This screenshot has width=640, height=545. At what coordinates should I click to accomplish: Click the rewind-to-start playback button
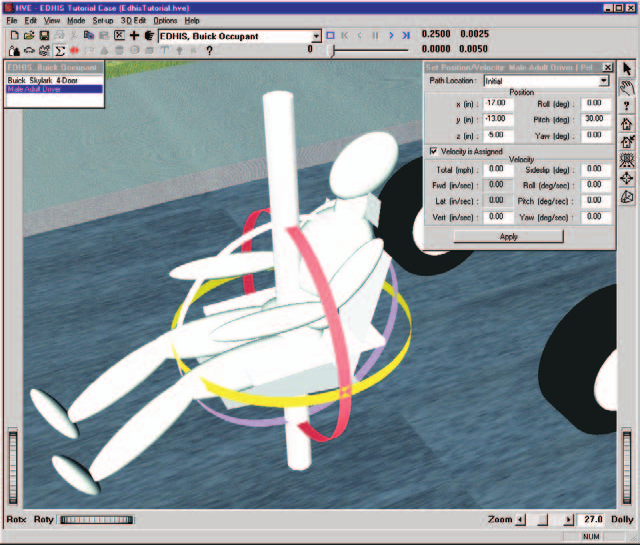tap(345, 36)
